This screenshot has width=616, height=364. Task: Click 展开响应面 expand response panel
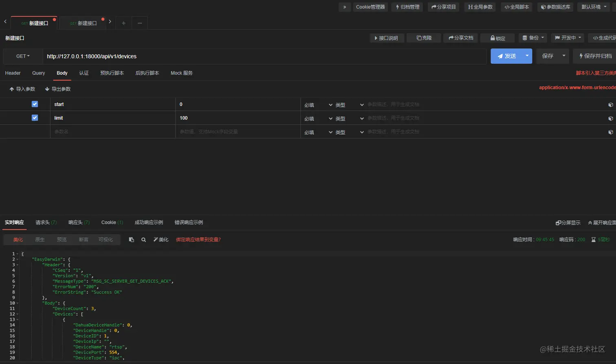pos(602,223)
